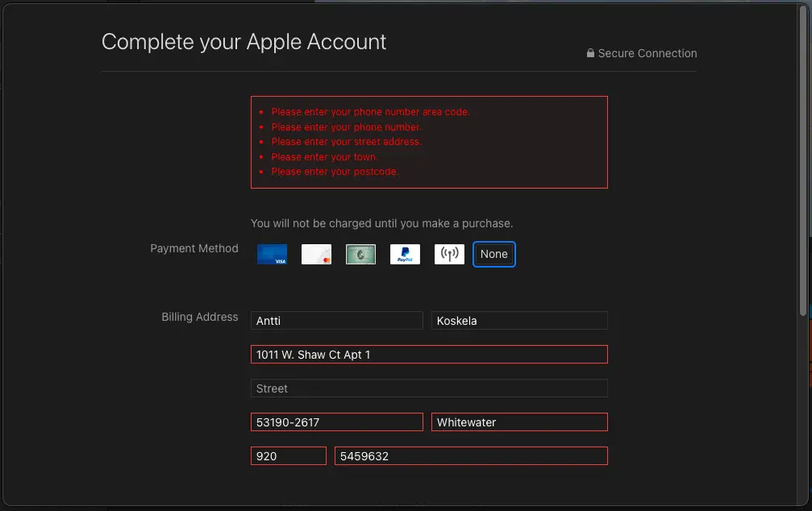The image size is (812, 511).
Task: Click the Secure Connection padlock icon
Action: pyautogui.click(x=590, y=53)
